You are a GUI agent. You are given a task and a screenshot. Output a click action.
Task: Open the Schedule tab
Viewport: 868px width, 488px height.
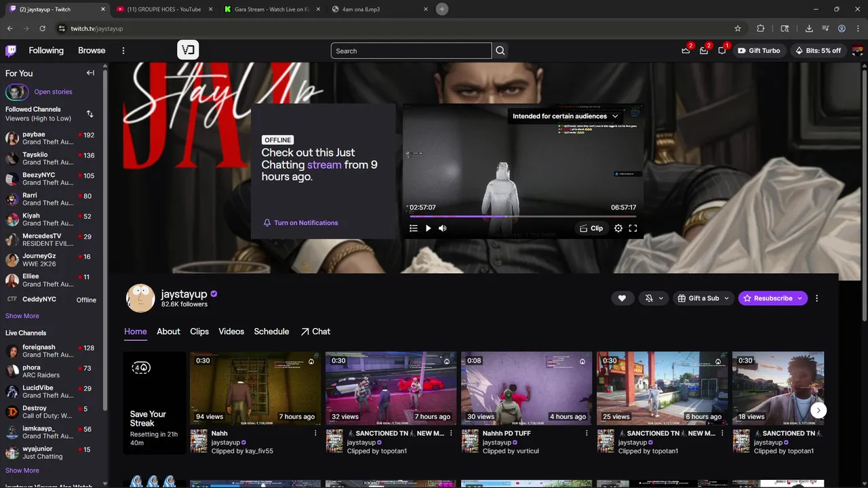tap(271, 331)
